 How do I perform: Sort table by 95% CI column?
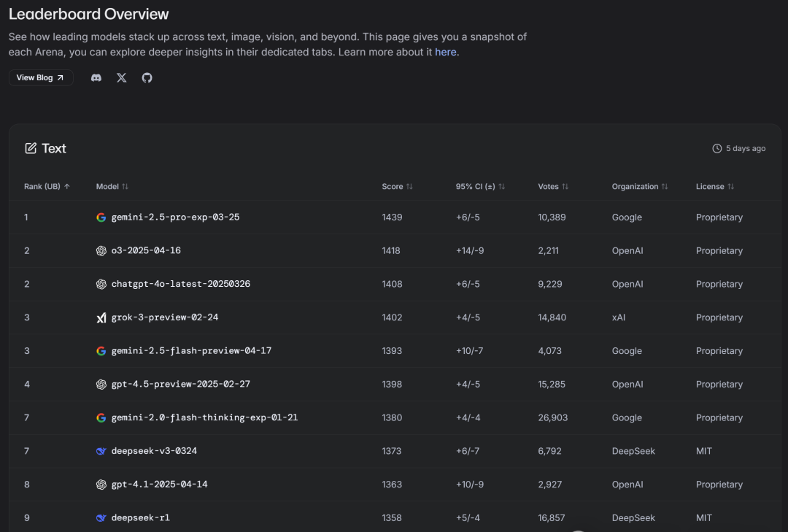[480, 187]
